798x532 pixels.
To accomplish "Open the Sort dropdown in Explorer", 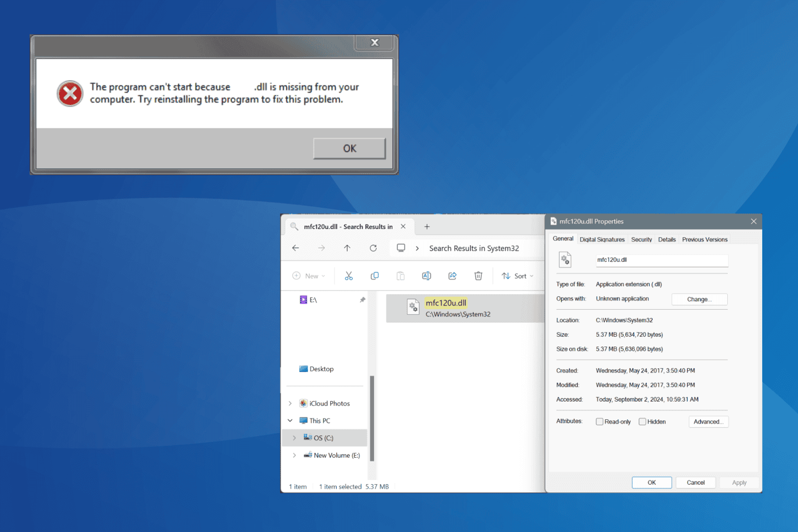I will 517,276.
